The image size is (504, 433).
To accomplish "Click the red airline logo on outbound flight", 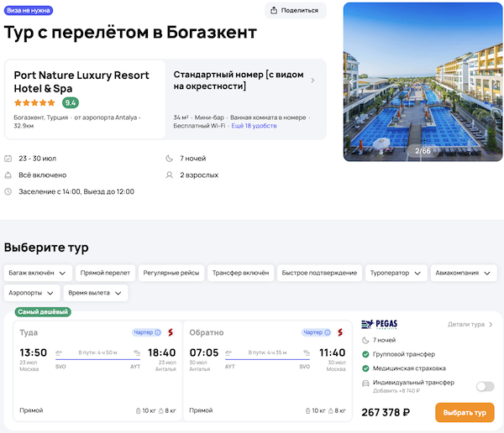I will [171, 332].
